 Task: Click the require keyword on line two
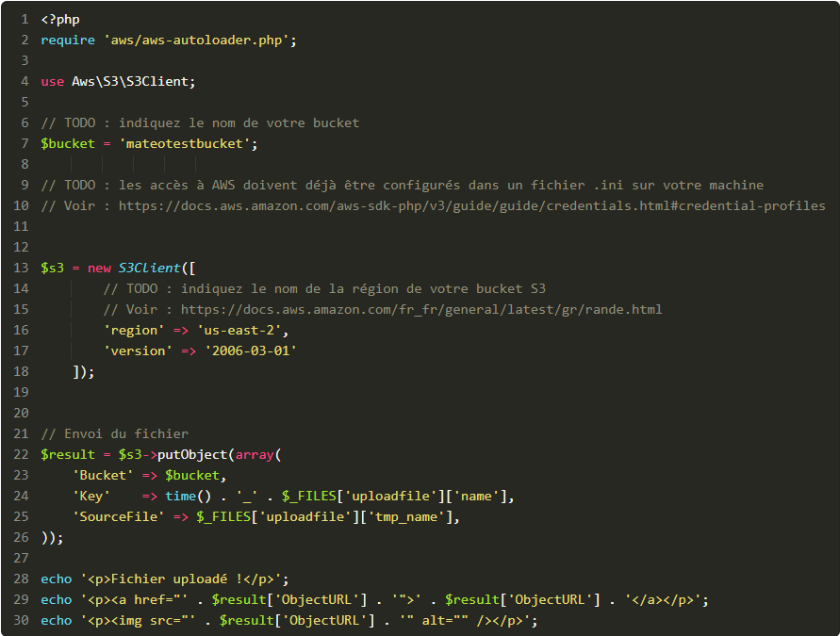click(x=68, y=40)
